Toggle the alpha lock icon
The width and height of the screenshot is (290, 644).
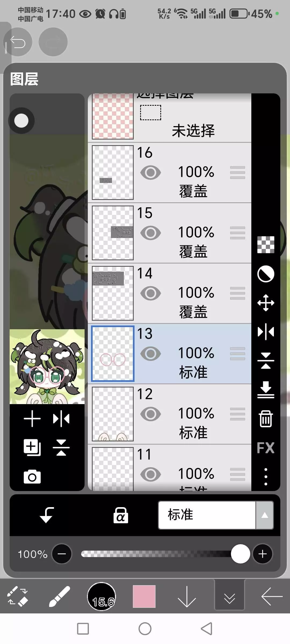pyautogui.click(x=121, y=515)
